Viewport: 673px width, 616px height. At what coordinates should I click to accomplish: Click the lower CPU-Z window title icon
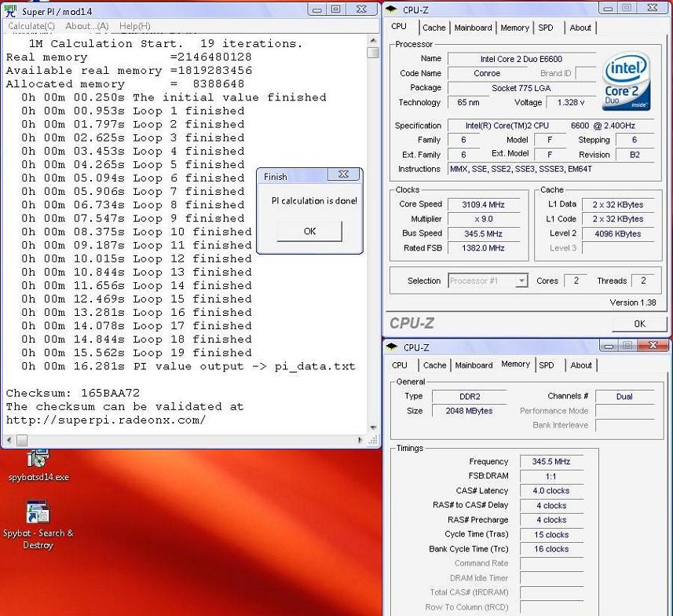pos(392,347)
